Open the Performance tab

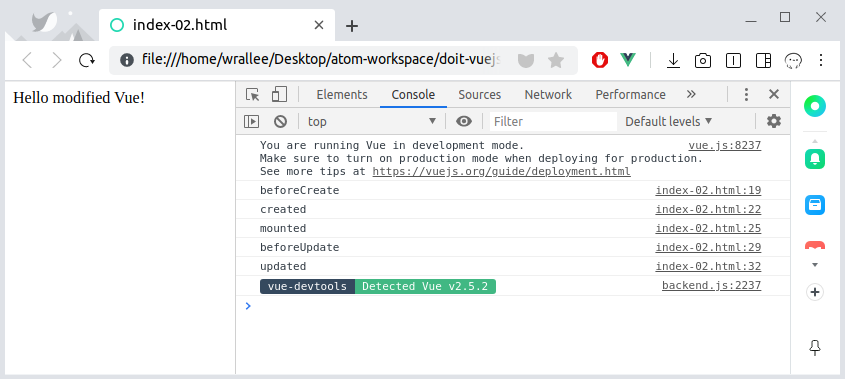pos(631,95)
